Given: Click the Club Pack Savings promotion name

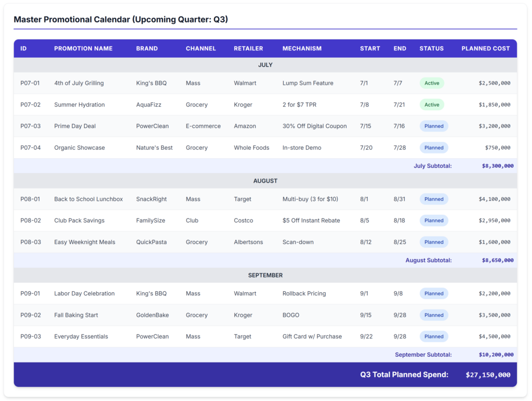Looking at the screenshot, I should 79,221.
